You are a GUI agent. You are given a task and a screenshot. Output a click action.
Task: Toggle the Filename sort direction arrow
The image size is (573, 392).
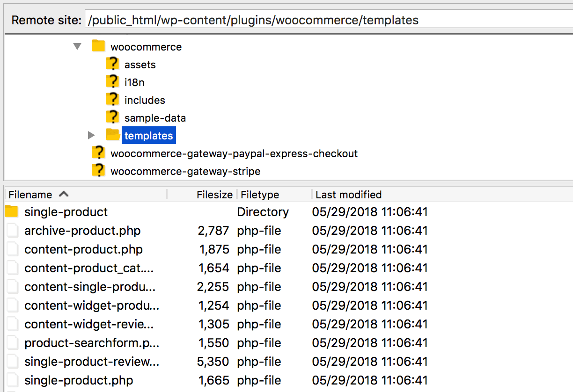point(64,194)
